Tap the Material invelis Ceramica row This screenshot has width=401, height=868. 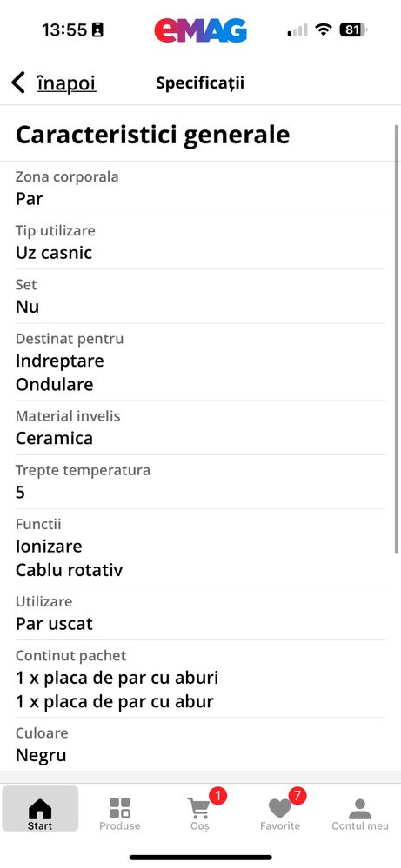click(200, 427)
